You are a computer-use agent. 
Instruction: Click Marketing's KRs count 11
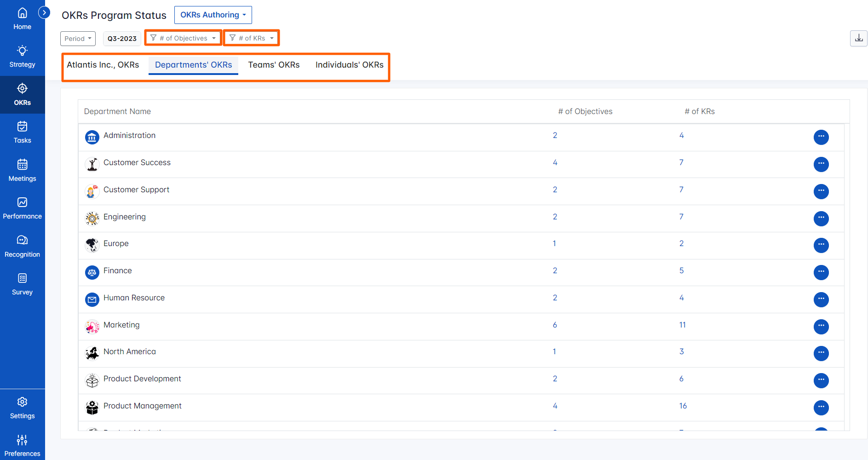pos(682,325)
